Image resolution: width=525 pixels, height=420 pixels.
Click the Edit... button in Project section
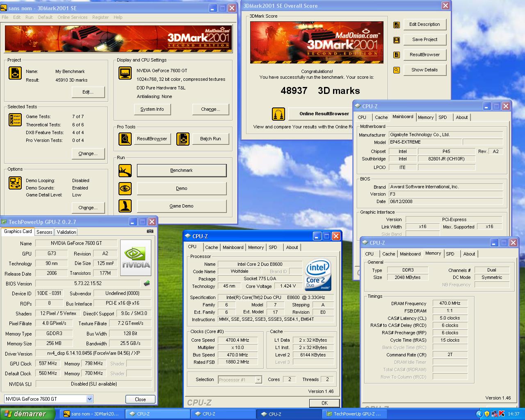pyautogui.click(x=88, y=92)
